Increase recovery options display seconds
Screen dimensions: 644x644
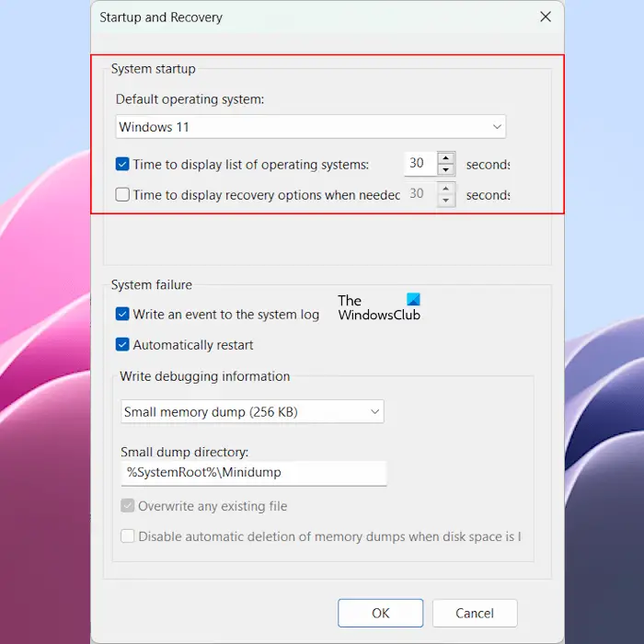tap(446, 189)
